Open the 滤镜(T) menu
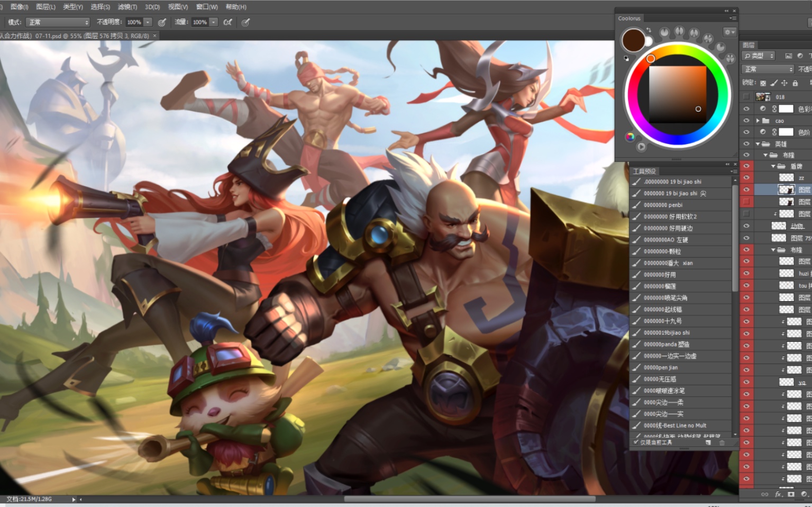 pyautogui.click(x=127, y=7)
